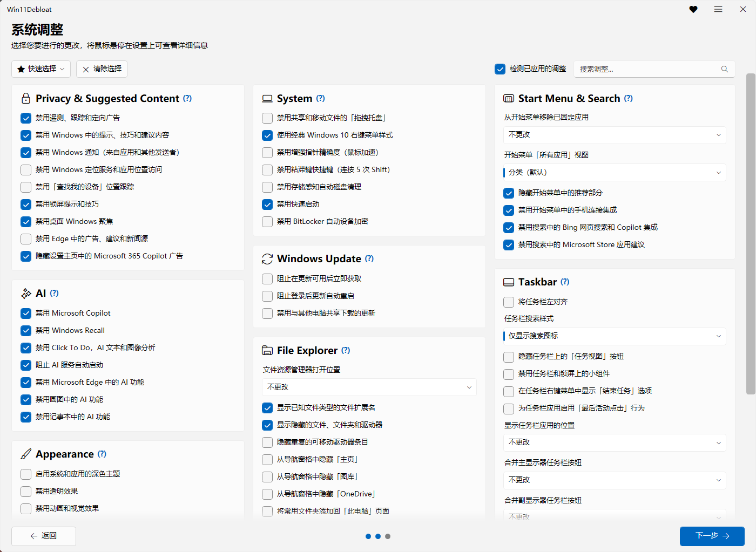The width and height of the screenshot is (756, 552).
Task: Open help for Start Menu & Search
Action: (629, 98)
